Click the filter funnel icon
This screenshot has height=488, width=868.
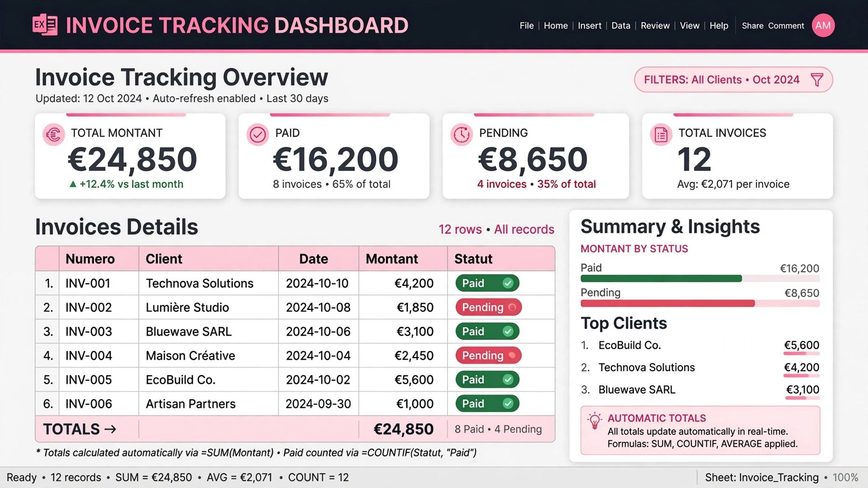(x=817, y=80)
